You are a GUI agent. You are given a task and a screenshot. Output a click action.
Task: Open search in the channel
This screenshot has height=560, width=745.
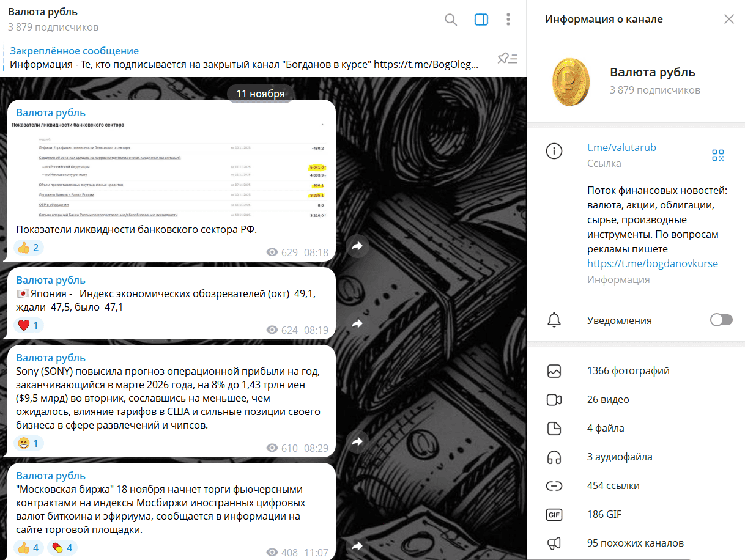[451, 20]
